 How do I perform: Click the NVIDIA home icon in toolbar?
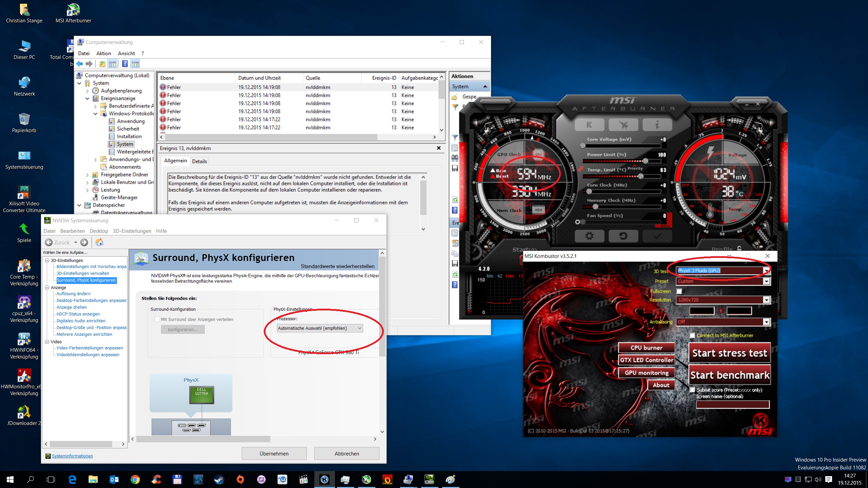tap(99, 242)
